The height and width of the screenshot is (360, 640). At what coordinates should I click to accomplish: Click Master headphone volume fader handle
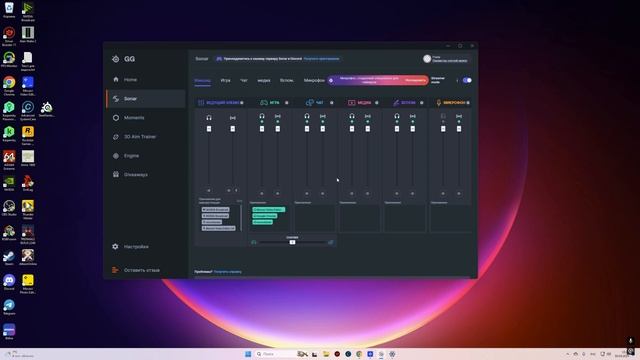pyautogui.click(x=209, y=129)
